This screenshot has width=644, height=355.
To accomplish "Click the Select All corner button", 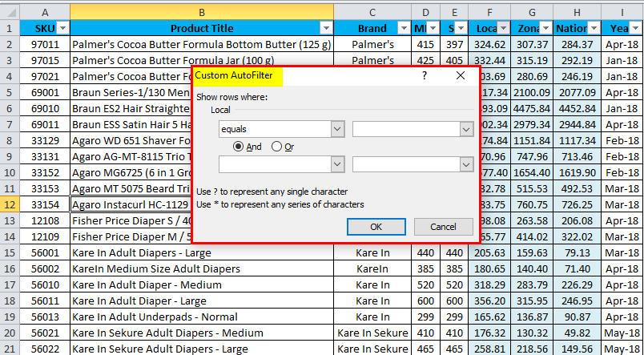I will coord(10,13).
